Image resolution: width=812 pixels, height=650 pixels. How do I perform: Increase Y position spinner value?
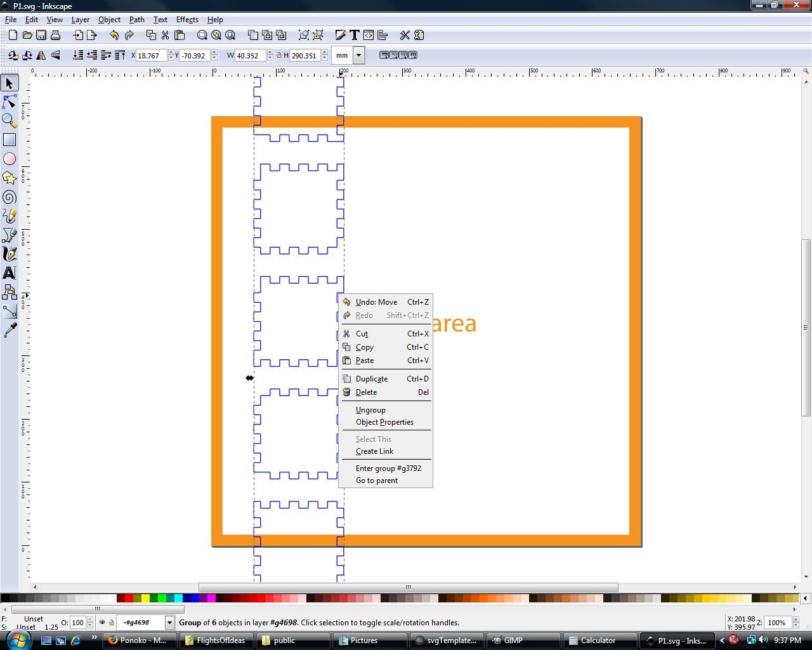(214, 53)
